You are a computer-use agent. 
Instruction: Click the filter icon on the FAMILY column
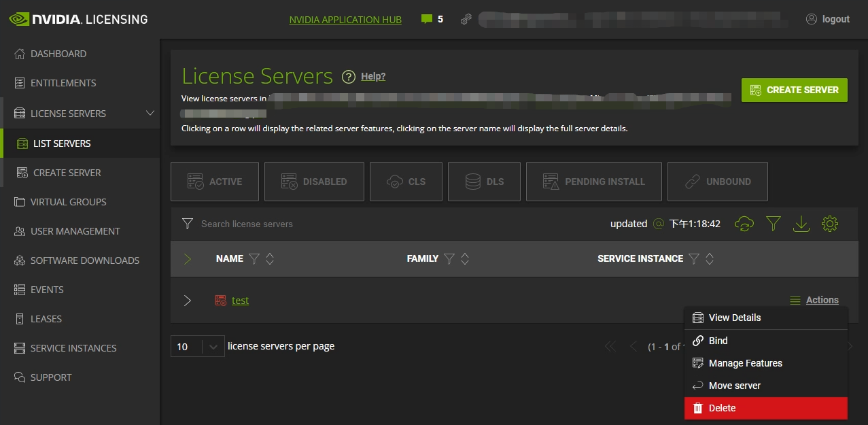click(x=449, y=258)
